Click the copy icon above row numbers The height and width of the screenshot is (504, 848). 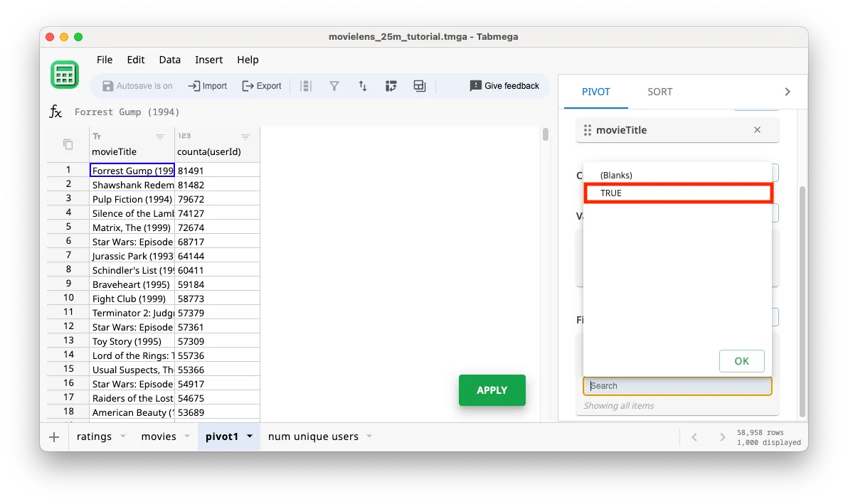tap(66, 143)
